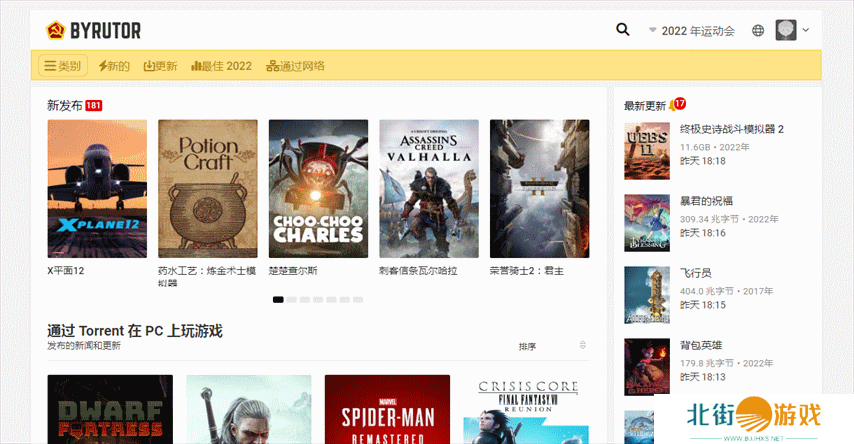854x444 pixels.
Task: Jump to the last carousel pagination dot
Action: [x=358, y=299]
